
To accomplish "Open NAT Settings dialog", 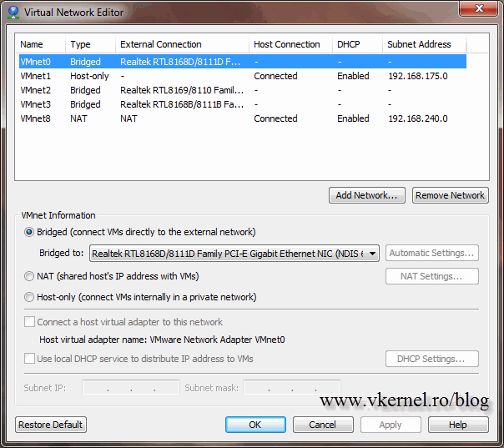I will (x=432, y=276).
